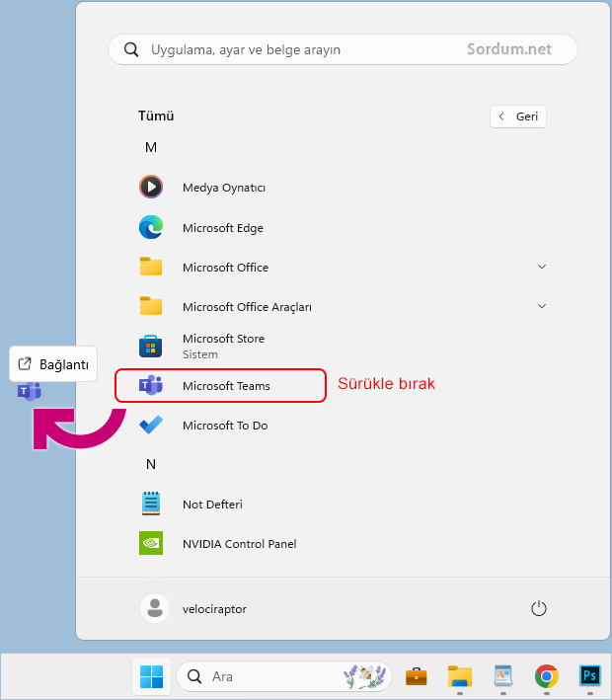The height and width of the screenshot is (700, 612).
Task: Click the user avatar icon
Action: (x=155, y=608)
